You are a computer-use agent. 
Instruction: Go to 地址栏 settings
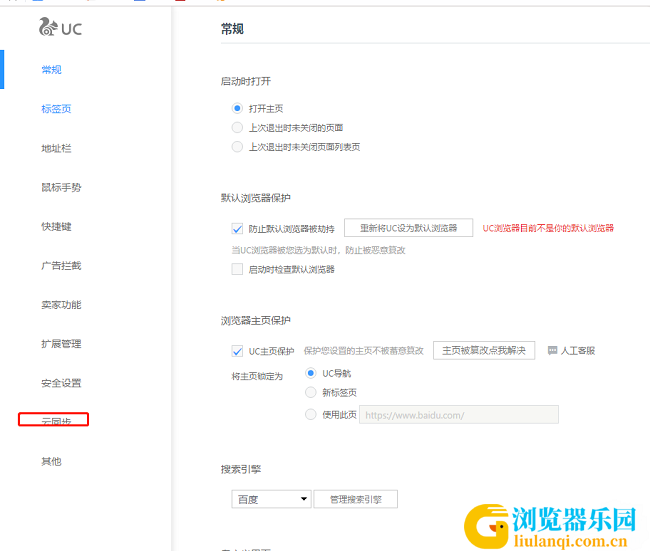[x=56, y=148]
